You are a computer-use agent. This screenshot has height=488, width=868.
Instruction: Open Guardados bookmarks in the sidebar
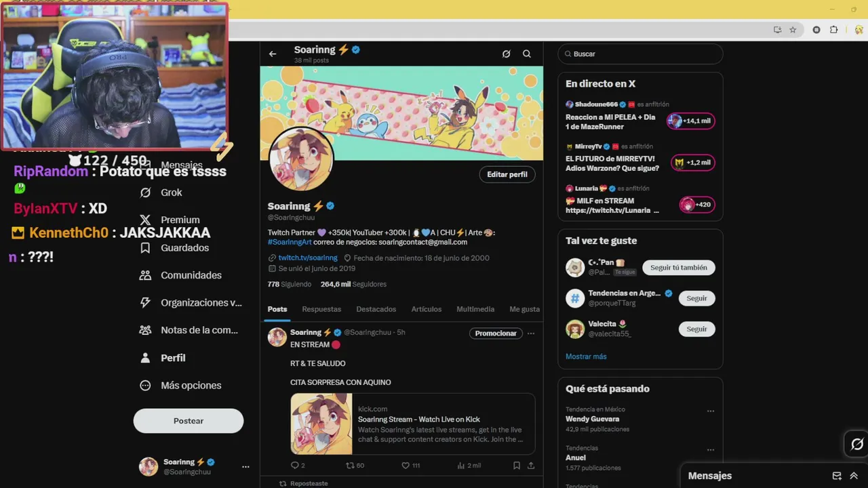coord(174,248)
